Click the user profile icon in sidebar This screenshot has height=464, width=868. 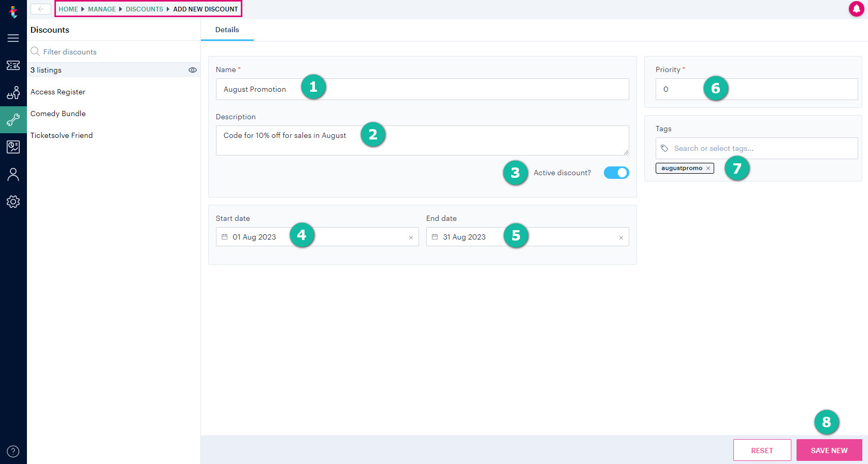tap(13, 175)
